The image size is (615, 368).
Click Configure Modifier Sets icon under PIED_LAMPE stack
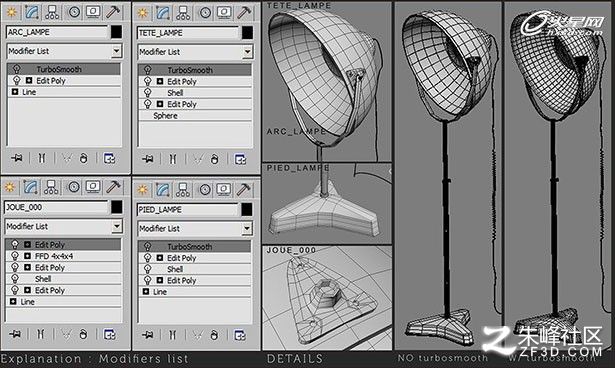(240, 335)
